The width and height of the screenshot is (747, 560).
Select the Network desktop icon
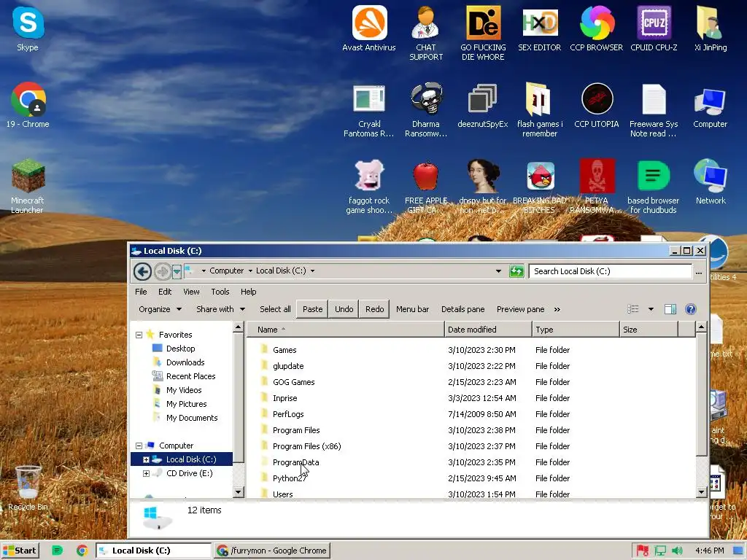(711, 182)
